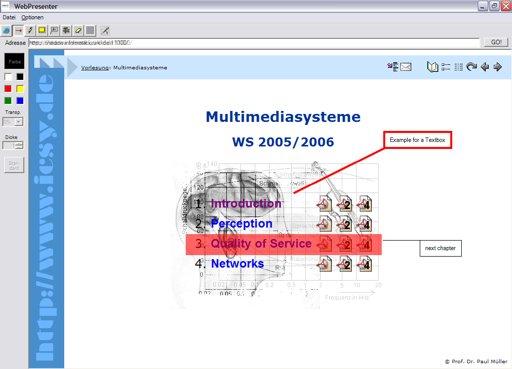Click the grid overview icon in header
This screenshot has height=369, width=512.
pyautogui.click(x=459, y=67)
